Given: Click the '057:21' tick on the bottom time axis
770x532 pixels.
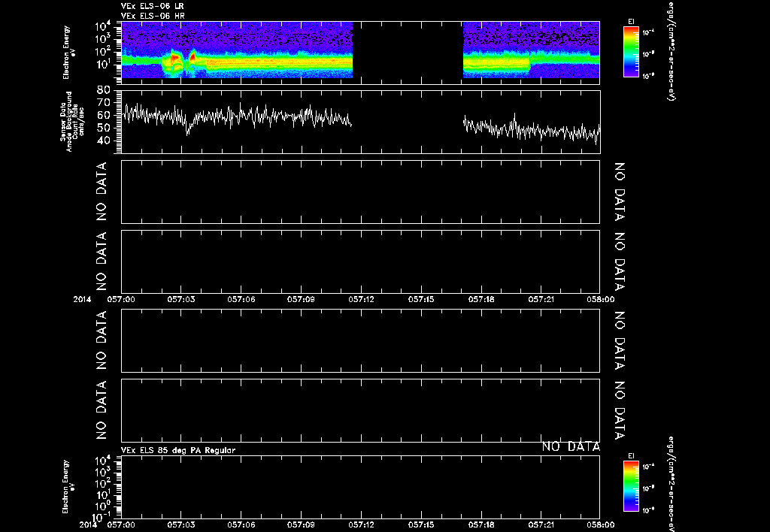Looking at the screenshot, I should pos(541,524).
